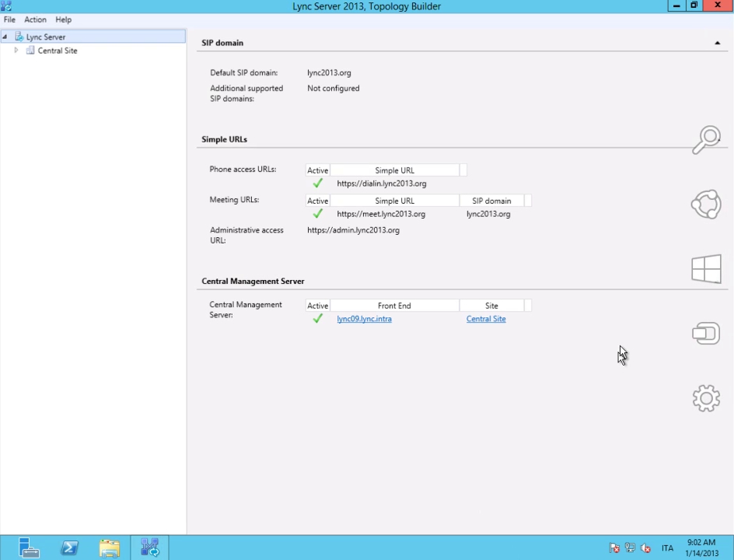Expand the Central Site node arrow
This screenshot has width=734, height=560.
[16, 50]
